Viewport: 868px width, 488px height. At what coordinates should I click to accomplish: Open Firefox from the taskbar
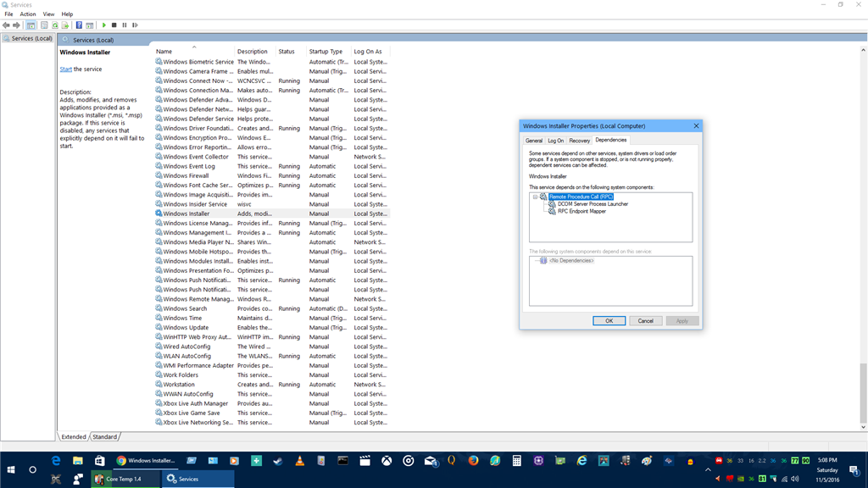point(473,460)
